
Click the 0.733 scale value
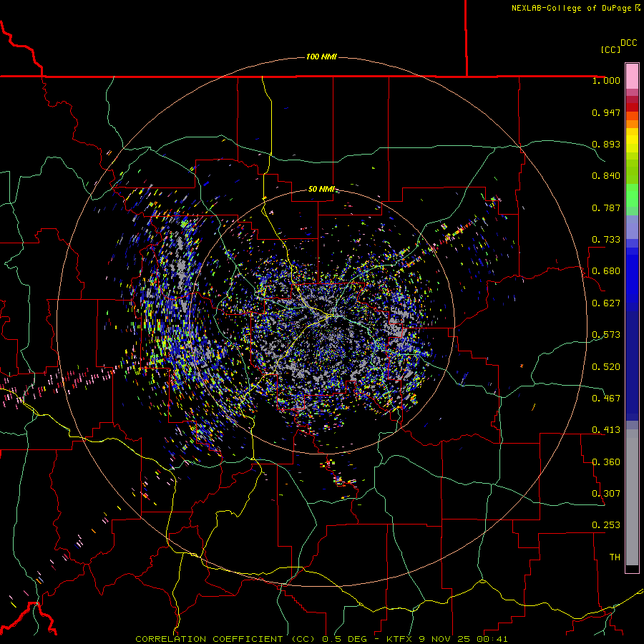606,240
